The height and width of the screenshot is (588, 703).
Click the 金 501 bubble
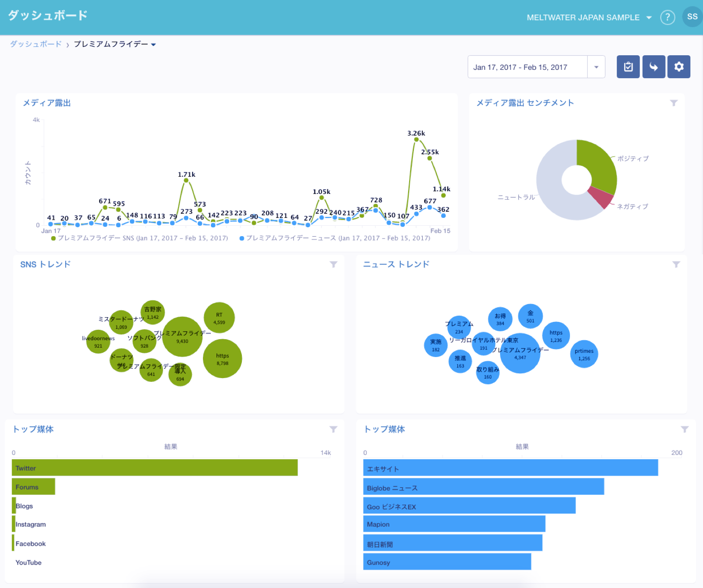531,316
